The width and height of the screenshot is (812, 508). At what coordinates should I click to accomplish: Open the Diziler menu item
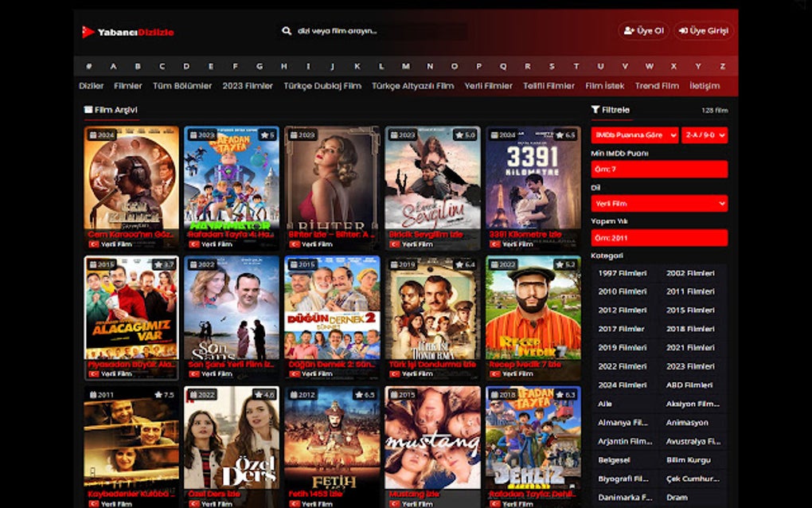click(x=91, y=86)
